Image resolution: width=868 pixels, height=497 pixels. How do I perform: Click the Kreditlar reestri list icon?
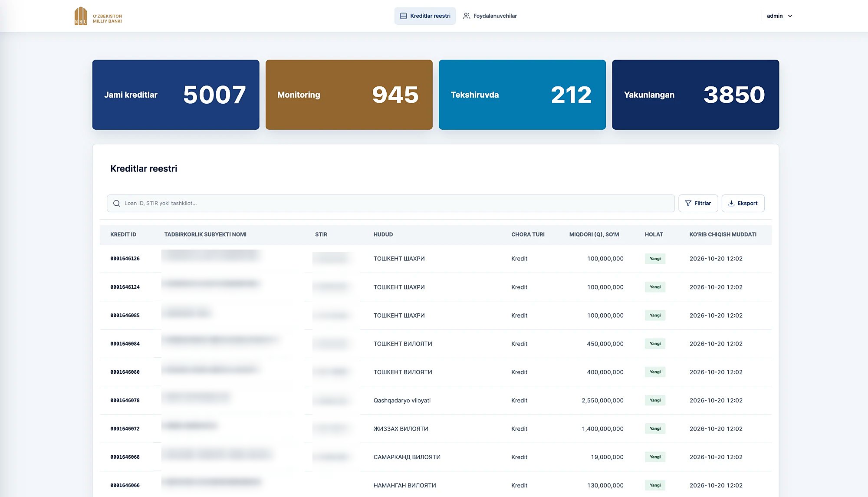(x=403, y=16)
